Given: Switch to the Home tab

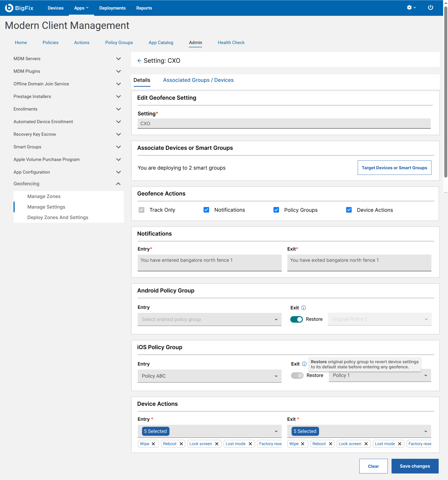Looking at the screenshot, I should click(x=21, y=42).
